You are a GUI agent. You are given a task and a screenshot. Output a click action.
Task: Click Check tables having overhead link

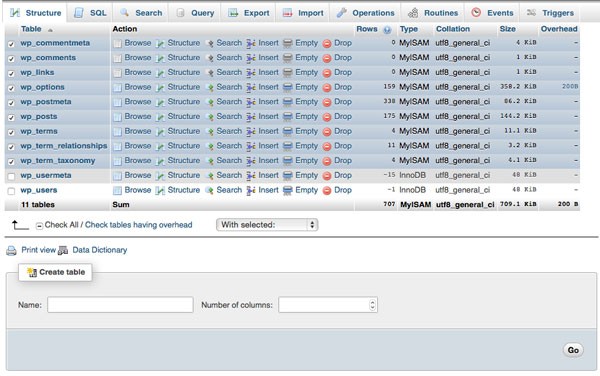[139, 225]
